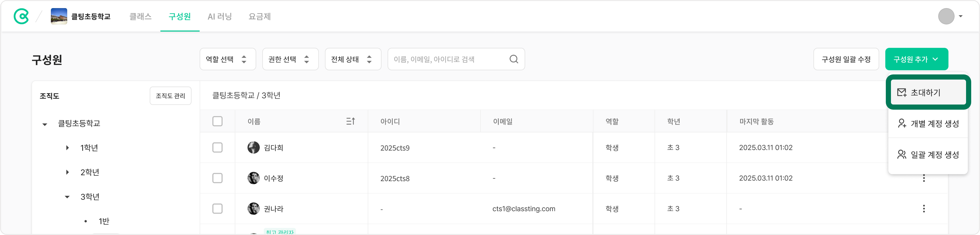
Task: Click 김다희's profile avatar
Action: click(253, 147)
